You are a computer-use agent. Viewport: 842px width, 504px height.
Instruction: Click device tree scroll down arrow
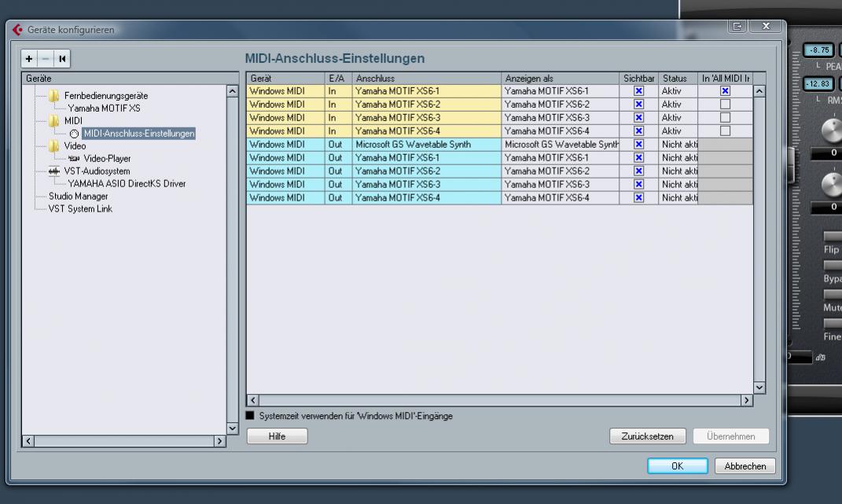click(232, 429)
